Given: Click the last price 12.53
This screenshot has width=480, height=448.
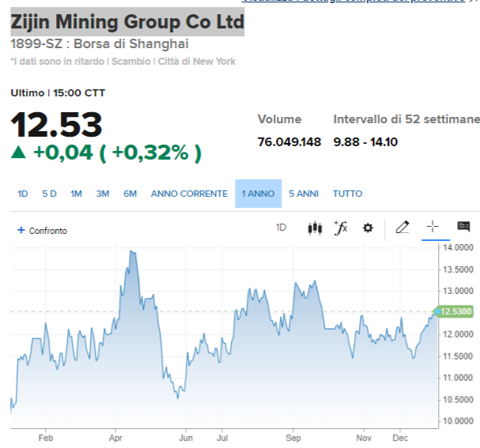Looking at the screenshot, I should coord(56,125).
